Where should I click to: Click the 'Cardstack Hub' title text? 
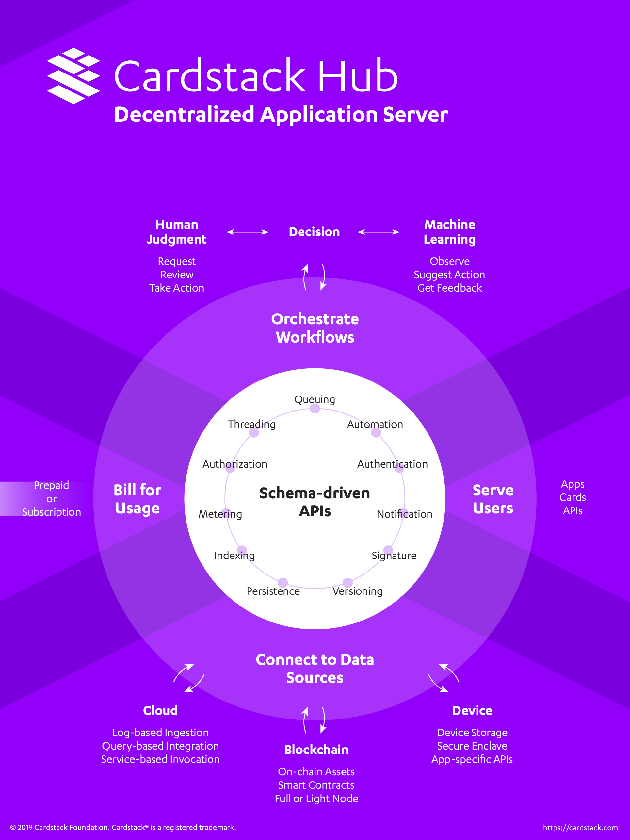pos(256,75)
